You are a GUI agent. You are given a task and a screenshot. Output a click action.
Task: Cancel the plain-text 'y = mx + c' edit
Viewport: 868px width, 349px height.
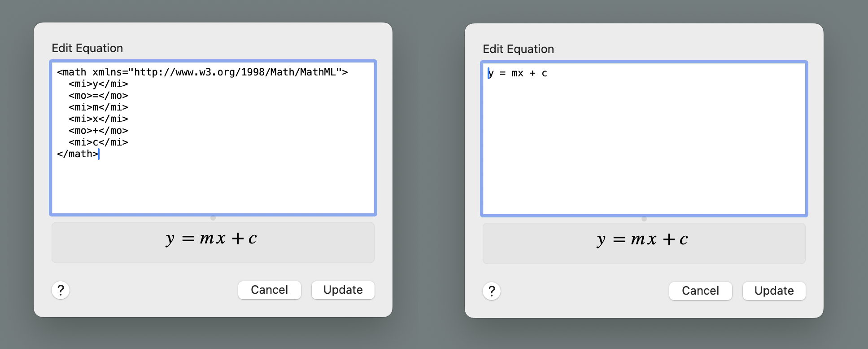pos(700,291)
